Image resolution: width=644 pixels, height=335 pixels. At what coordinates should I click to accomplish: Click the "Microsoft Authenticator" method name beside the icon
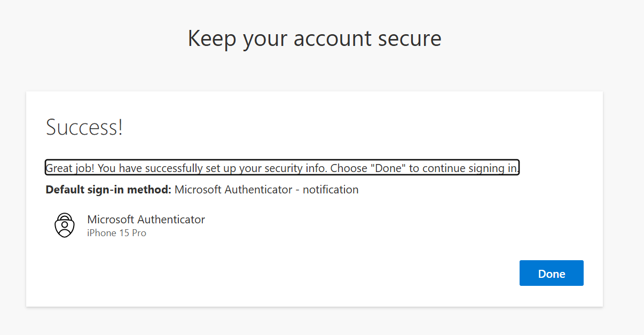(146, 219)
